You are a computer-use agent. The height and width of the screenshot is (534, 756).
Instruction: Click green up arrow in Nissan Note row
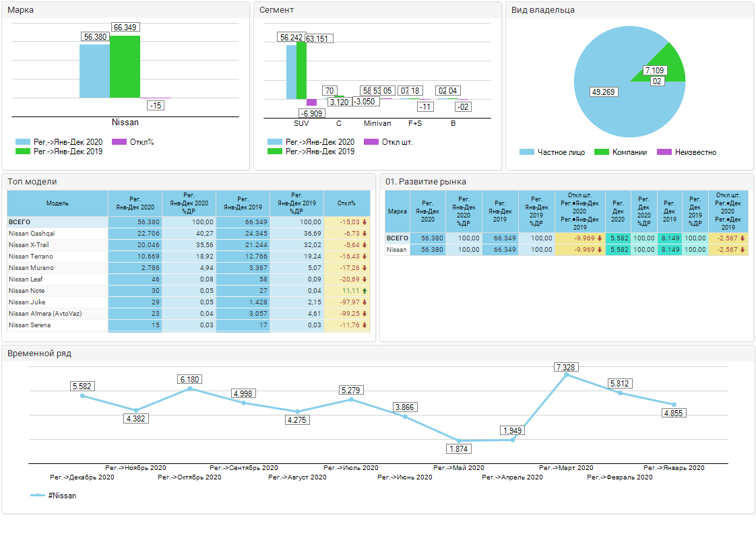pos(365,291)
